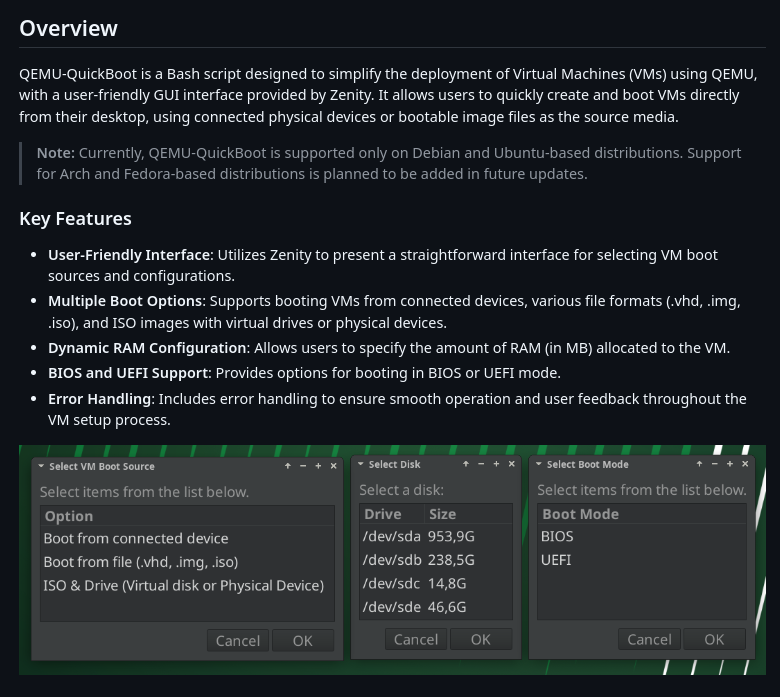Image resolution: width=780 pixels, height=697 pixels.
Task: Click the up-arrow icon in Select Boot Mode titlebar
Action: pos(699,464)
